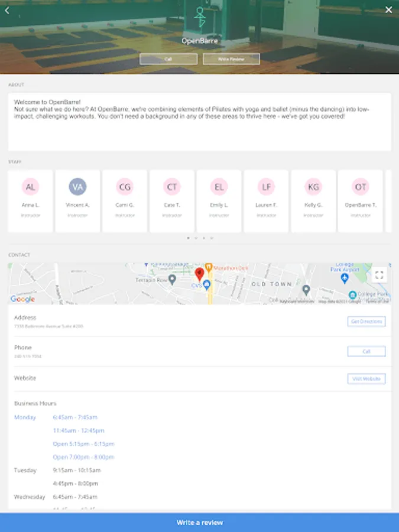Go to fourth staff carousel page dot
This screenshot has width=399, height=532.
click(x=212, y=238)
